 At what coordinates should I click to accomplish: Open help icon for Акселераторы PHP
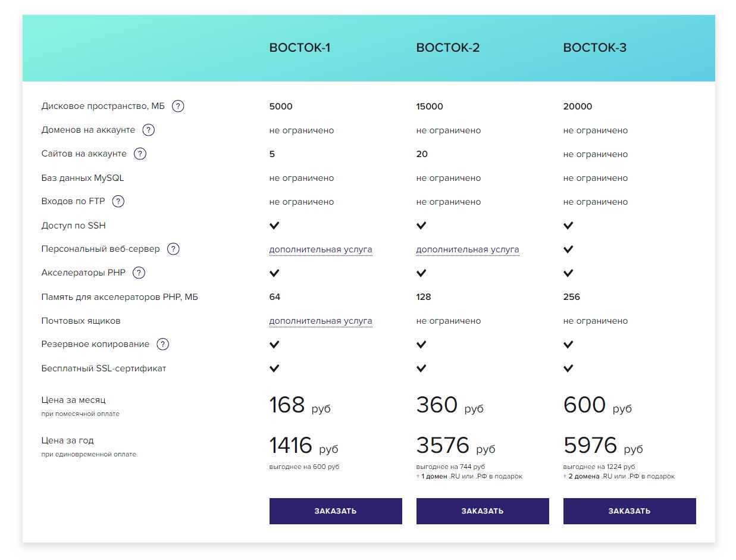point(139,273)
